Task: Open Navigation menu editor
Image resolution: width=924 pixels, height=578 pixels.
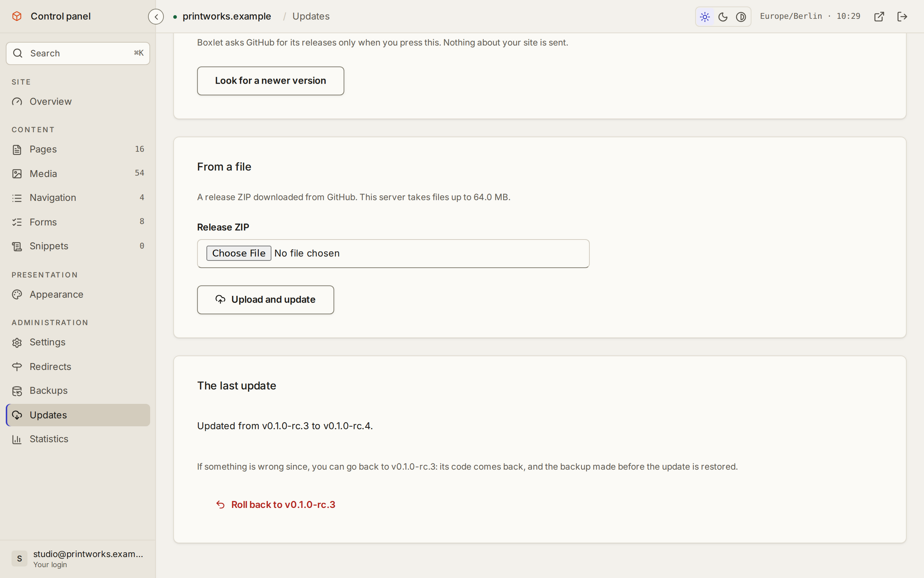Action: pyautogui.click(x=78, y=198)
